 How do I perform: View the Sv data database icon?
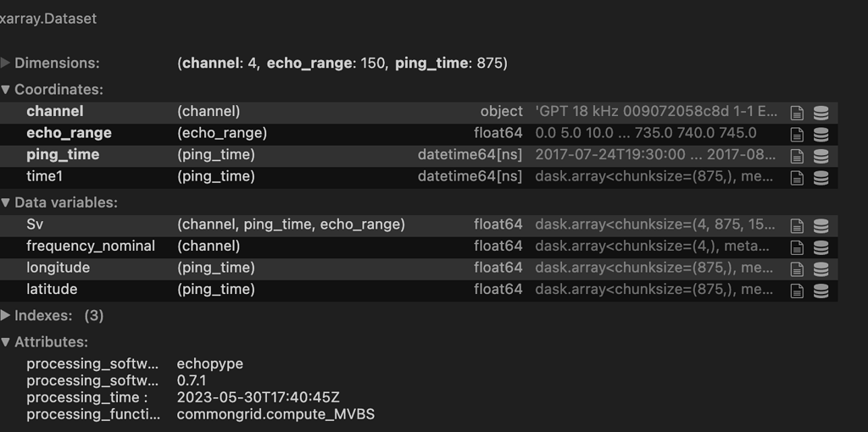tap(821, 225)
